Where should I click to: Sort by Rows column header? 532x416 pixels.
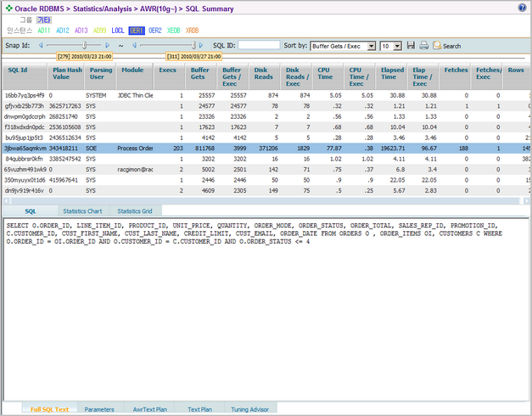pos(517,76)
